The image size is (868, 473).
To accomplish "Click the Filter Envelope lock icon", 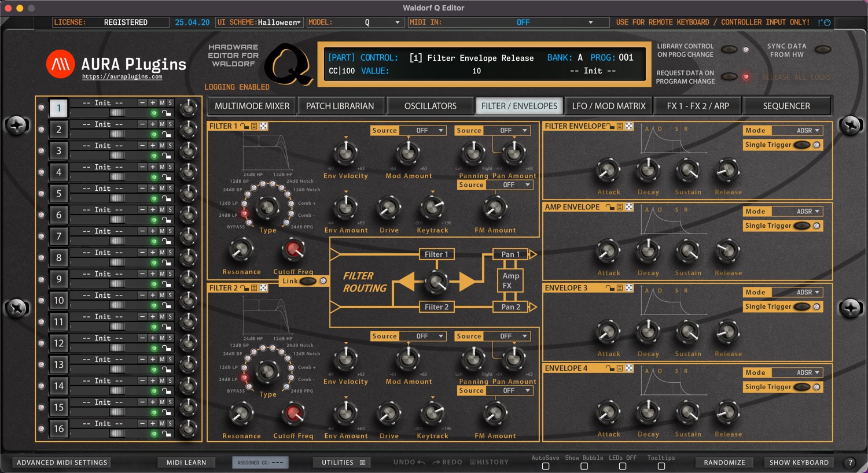I will point(610,126).
